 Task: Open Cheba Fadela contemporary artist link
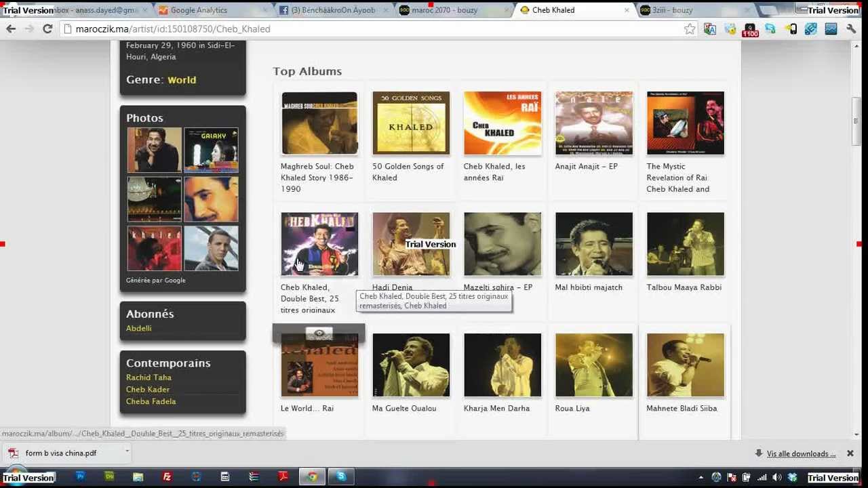pos(151,401)
